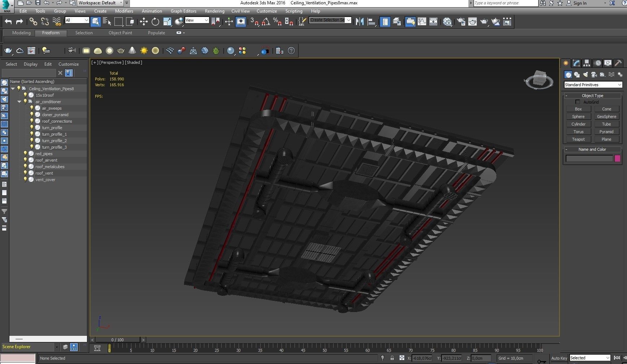Click the Undo arrow in the main toolbar

pyautogui.click(x=8, y=22)
